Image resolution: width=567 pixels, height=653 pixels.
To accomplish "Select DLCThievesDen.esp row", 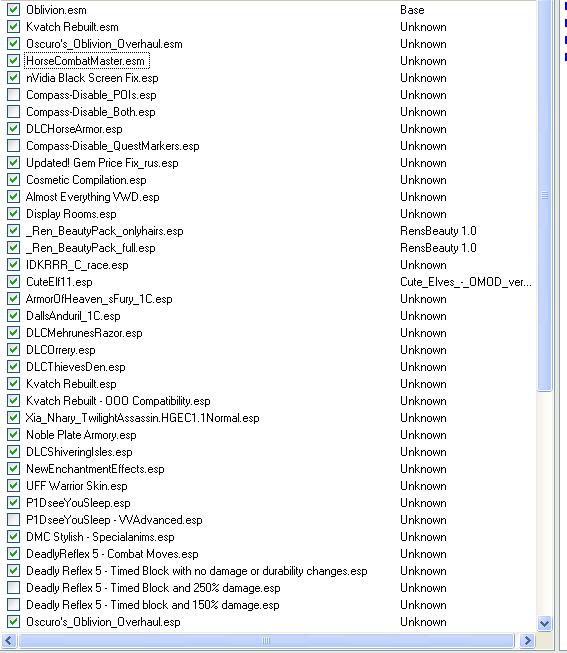I will coord(76,367).
